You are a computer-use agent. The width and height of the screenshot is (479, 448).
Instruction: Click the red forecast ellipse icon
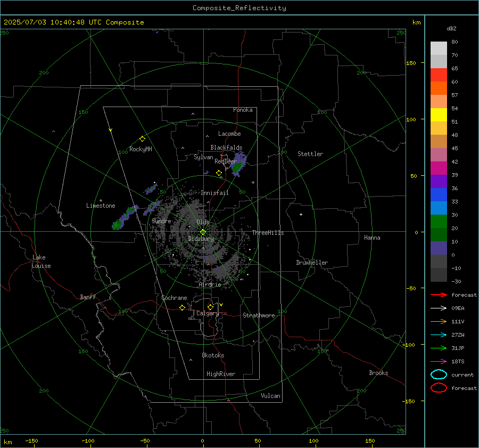pyautogui.click(x=439, y=388)
